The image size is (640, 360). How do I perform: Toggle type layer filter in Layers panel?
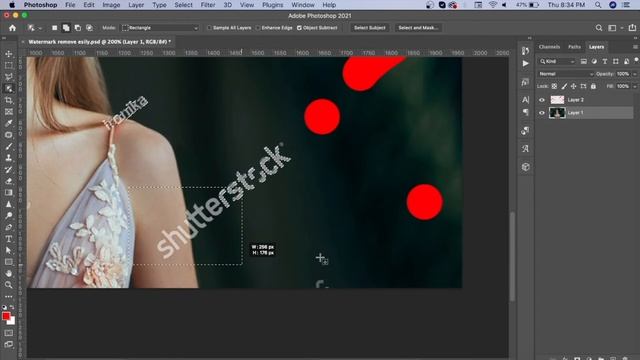[605, 61]
